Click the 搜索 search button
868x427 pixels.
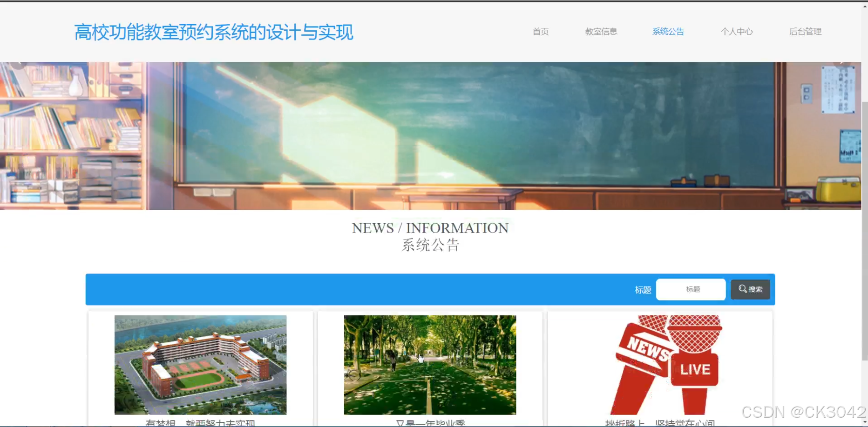point(750,289)
